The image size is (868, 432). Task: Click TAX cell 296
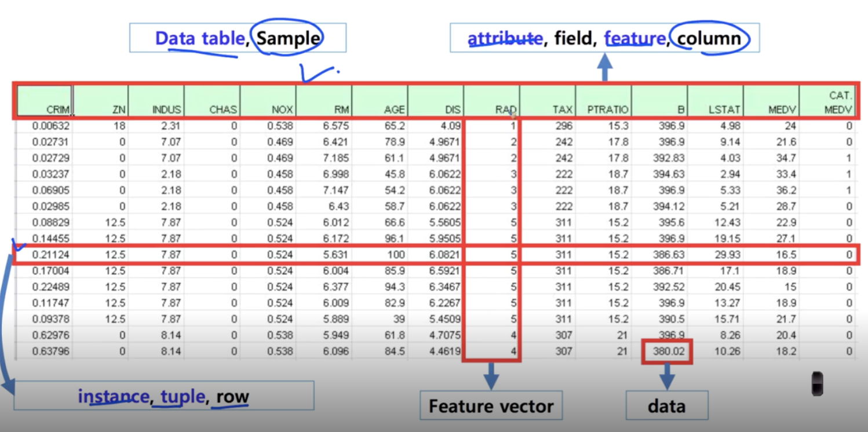click(x=563, y=126)
